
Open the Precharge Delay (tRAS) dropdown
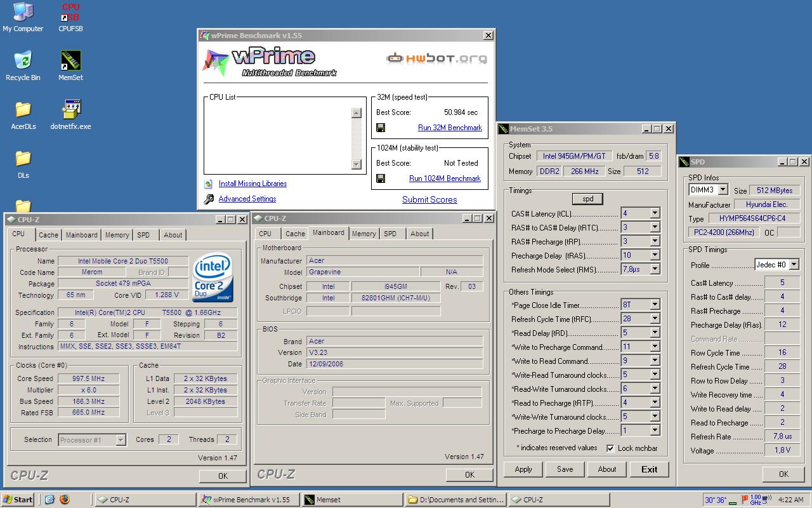click(x=655, y=255)
